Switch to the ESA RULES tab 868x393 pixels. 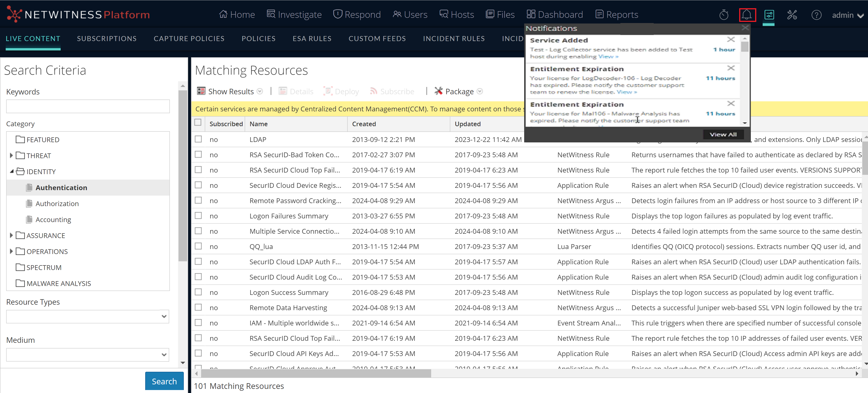312,39
